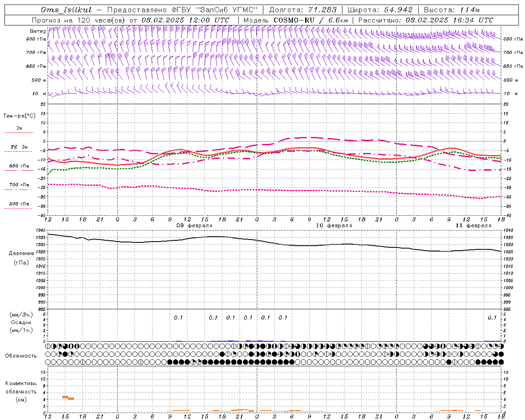Viewport: 525px width, 420px height.
Task: Click the (км) unit under convective cloudiness
Action: (21, 399)
